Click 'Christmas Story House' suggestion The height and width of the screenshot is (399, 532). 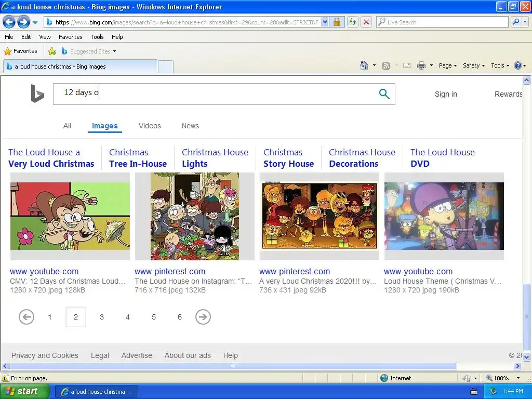point(288,158)
